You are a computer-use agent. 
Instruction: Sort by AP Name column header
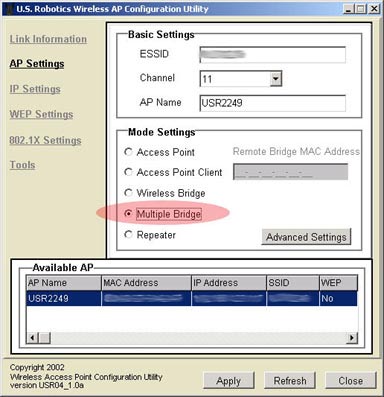(x=64, y=283)
